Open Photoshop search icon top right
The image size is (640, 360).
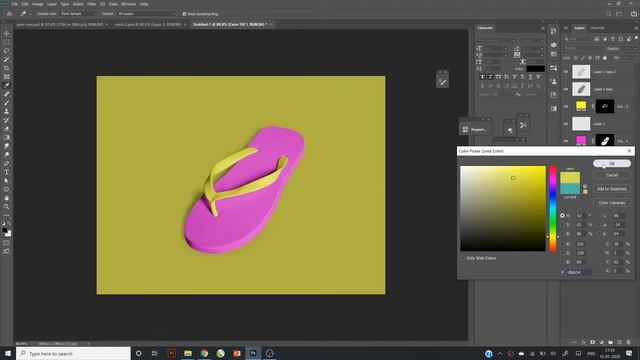coord(609,13)
